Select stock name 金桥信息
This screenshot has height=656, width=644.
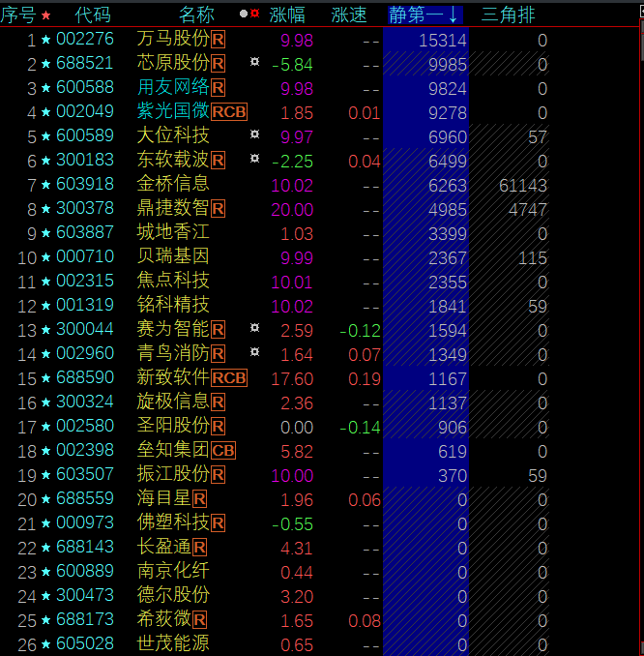pos(173,184)
